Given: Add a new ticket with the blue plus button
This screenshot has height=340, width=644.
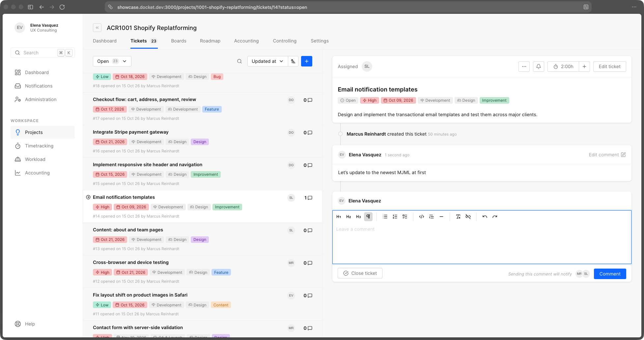Looking at the screenshot, I should click(x=307, y=61).
